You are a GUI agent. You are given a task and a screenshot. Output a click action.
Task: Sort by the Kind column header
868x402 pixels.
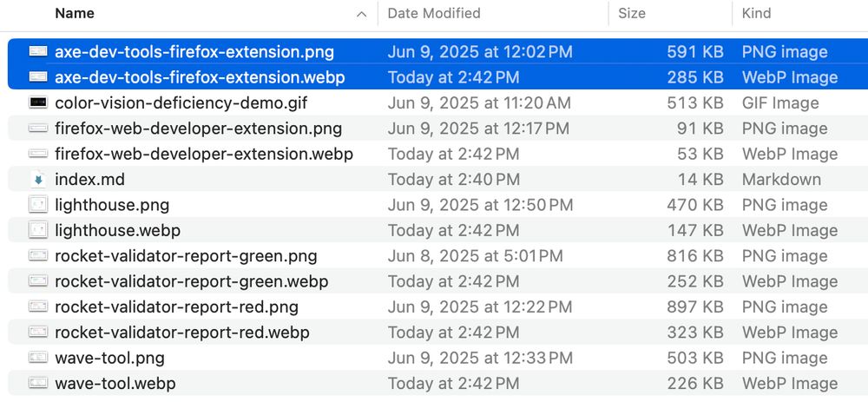pos(756,13)
